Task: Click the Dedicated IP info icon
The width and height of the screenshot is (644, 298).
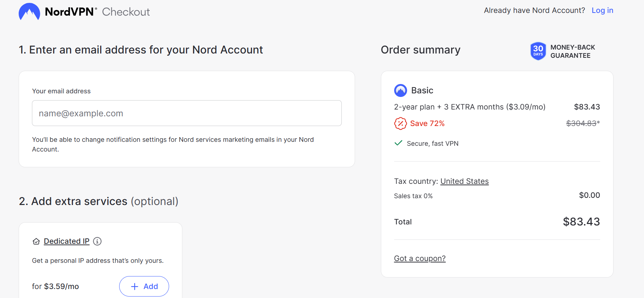Action: pyautogui.click(x=97, y=241)
